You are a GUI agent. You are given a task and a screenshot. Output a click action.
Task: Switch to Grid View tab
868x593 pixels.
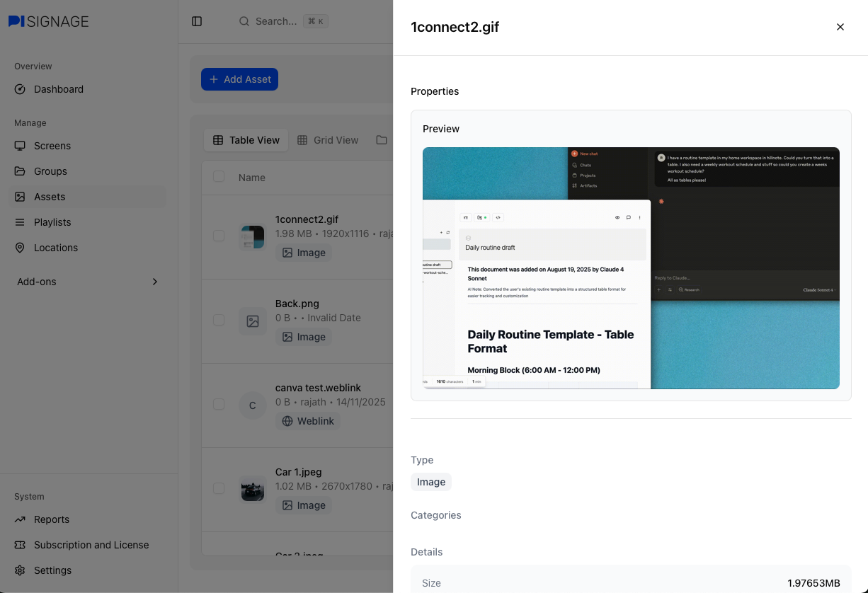[x=328, y=140]
